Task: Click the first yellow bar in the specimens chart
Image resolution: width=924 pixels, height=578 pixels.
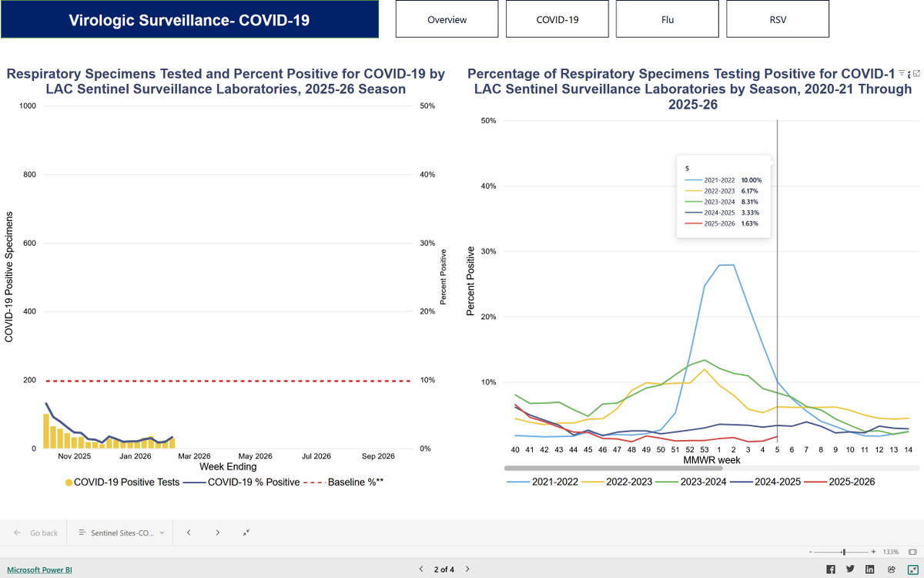Action: pos(46,431)
